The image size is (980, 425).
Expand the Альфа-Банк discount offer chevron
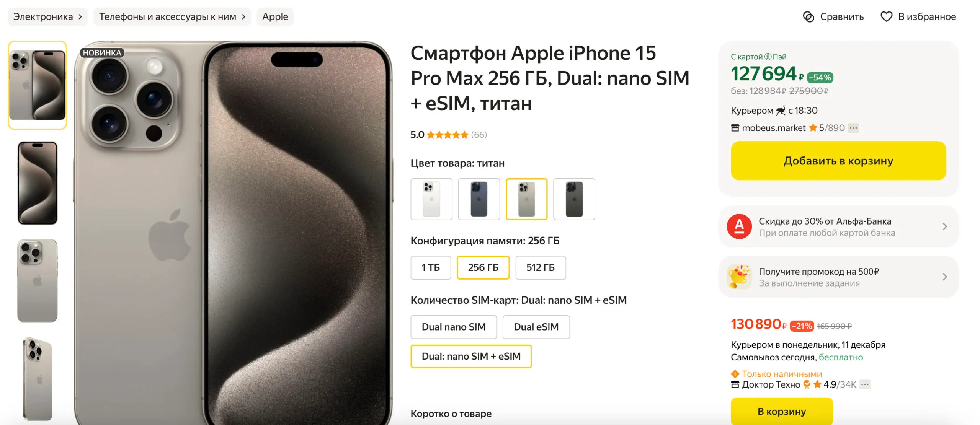click(x=945, y=226)
